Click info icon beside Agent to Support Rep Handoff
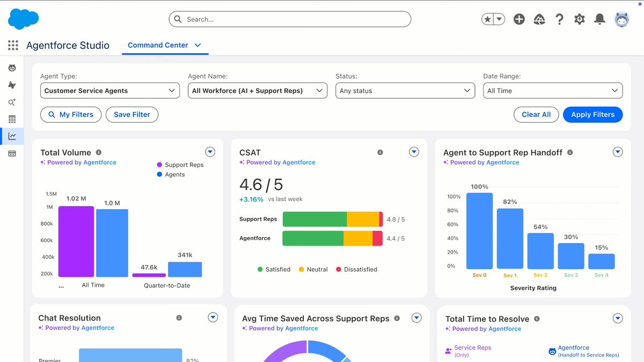644x362 pixels. click(570, 152)
